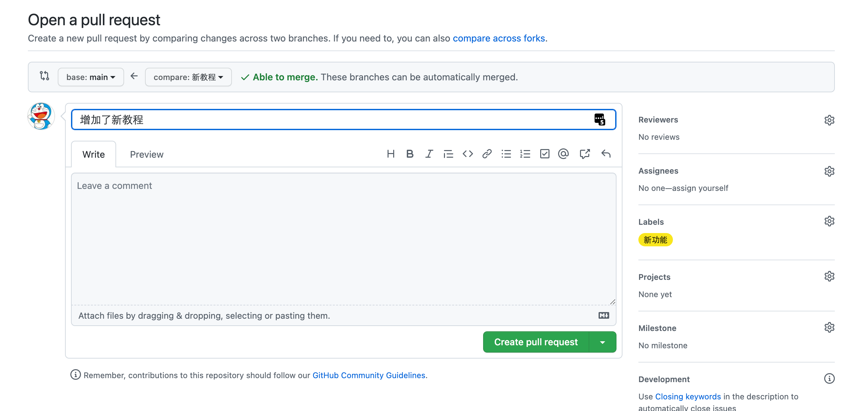Mention a user with @ icon

coord(563,154)
